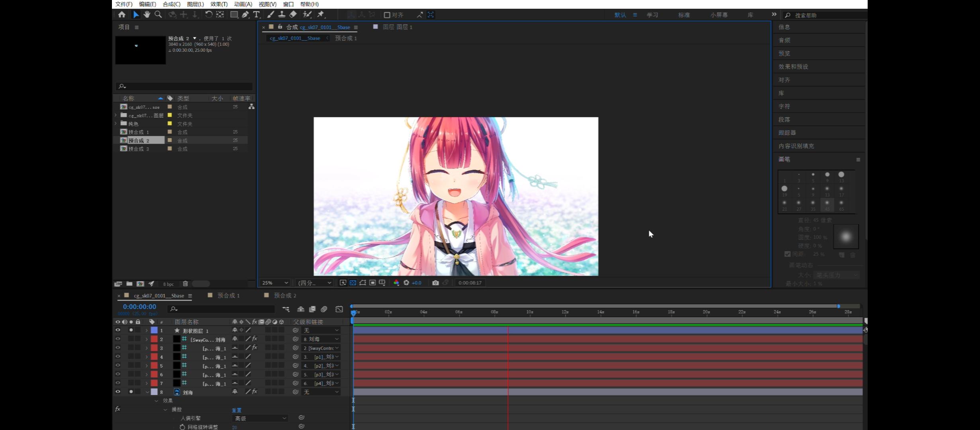
Task: Select the Rectangle shape tool
Action: tap(234, 15)
